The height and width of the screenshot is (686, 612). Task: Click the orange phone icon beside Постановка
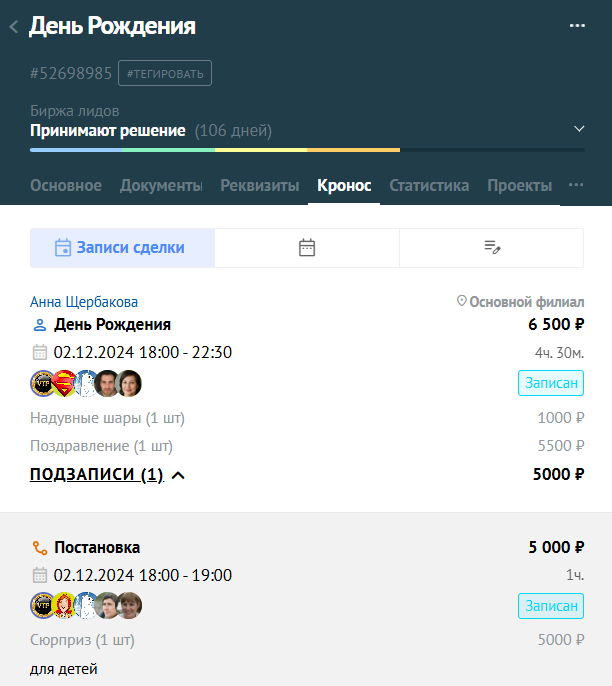coord(40,548)
